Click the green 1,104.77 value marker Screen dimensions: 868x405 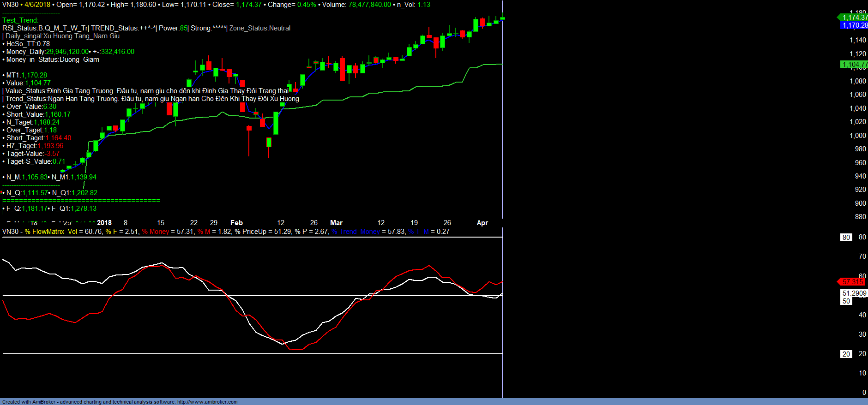854,65
